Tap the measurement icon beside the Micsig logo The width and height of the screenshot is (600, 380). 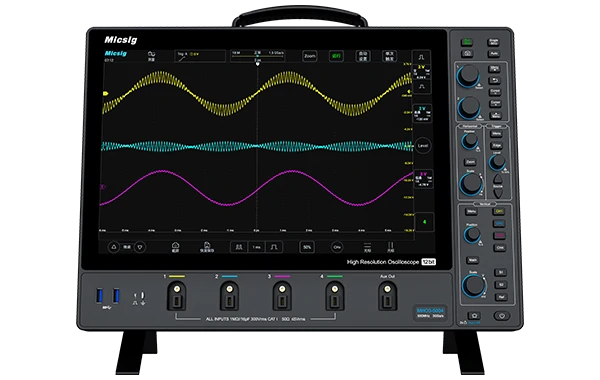point(151,56)
